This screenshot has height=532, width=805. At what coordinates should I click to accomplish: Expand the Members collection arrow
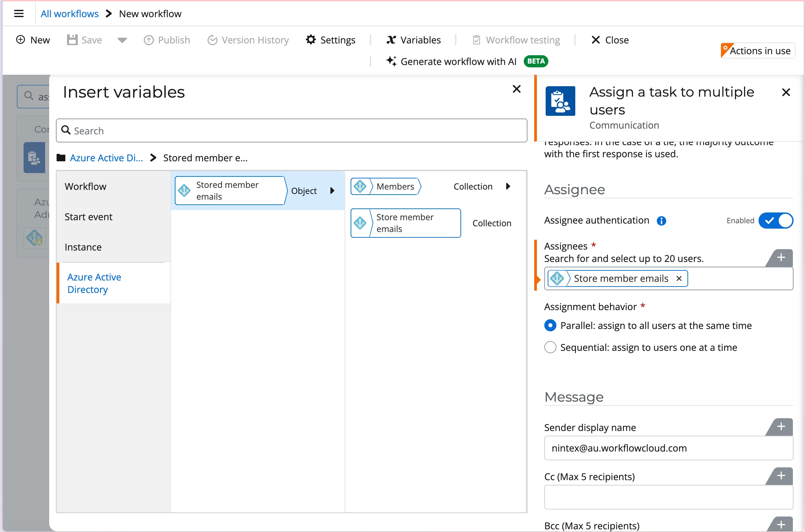pyautogui.click(x=508, y=186)
